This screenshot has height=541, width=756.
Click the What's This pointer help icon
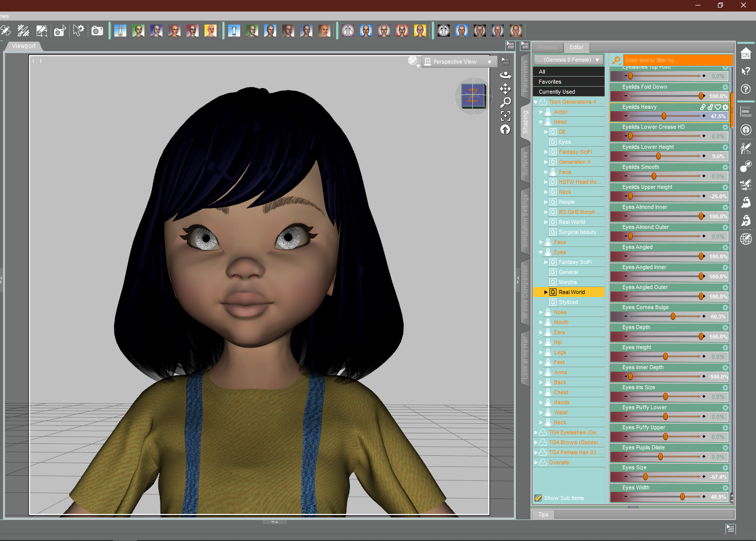pyautogui.click(x=746, y=71)
